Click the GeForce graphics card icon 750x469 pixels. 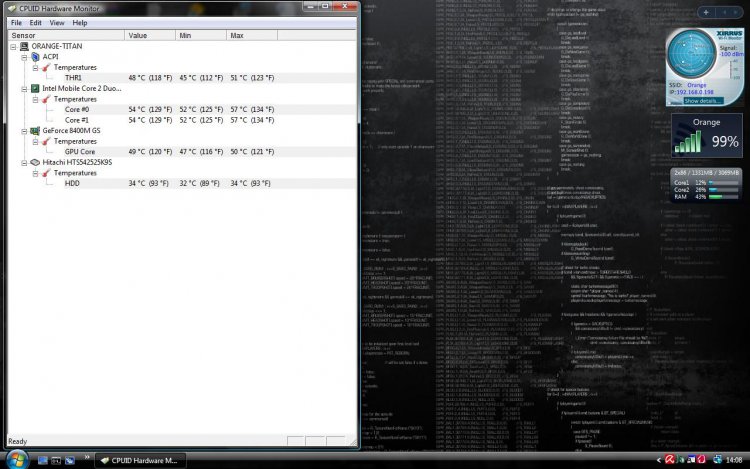point(35,131)
